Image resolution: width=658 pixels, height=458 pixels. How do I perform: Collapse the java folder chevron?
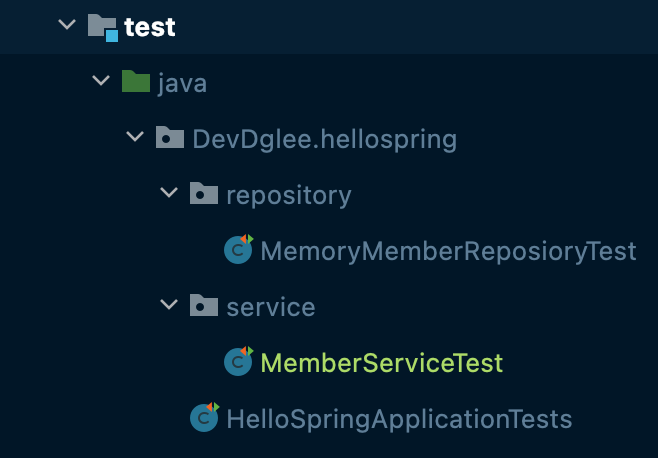click(101, 81)
